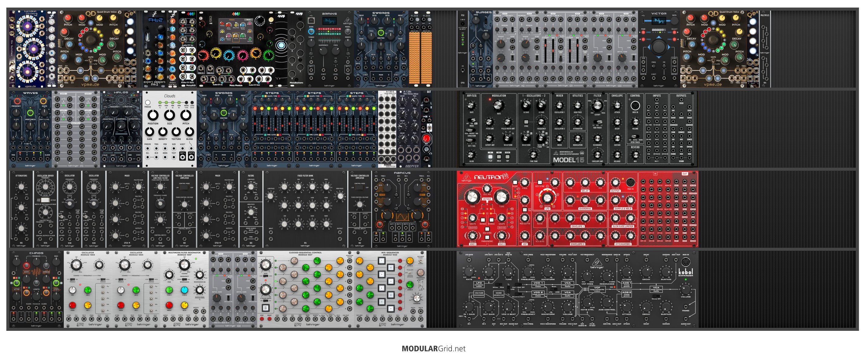Click the waveform display on Brains

pos(329,21)
